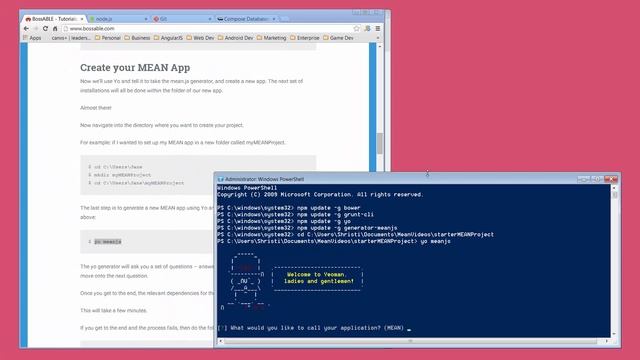Open Marketing bookmarks folder
The height and width of the screenshot is (360, 640).
pyautogui.click(x=271, y=38)
